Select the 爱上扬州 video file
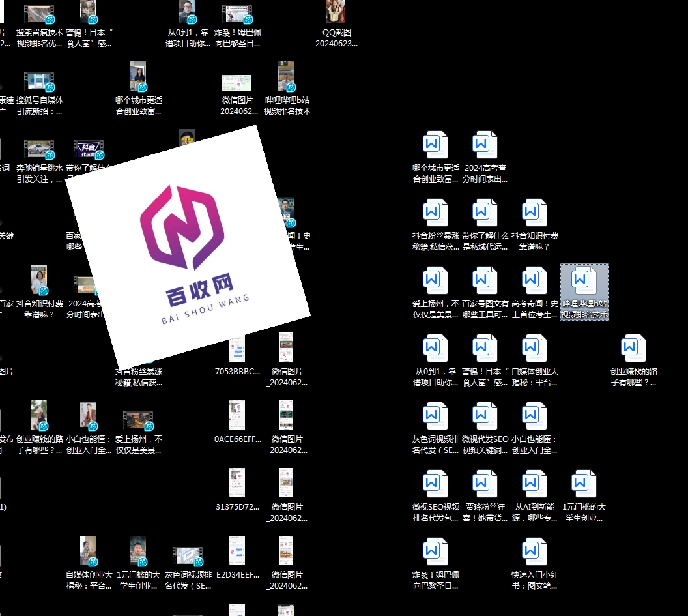 pyautogui.click(x=138, y=432)
